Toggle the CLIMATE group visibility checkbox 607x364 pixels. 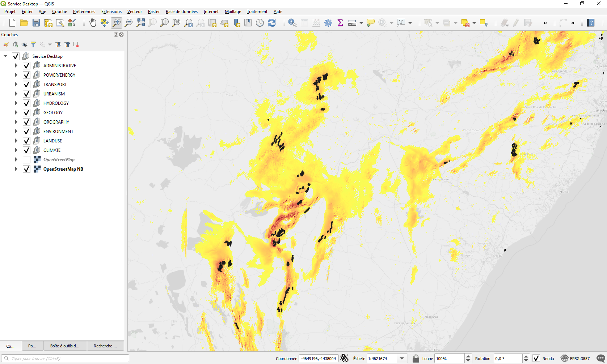[26, 150]
